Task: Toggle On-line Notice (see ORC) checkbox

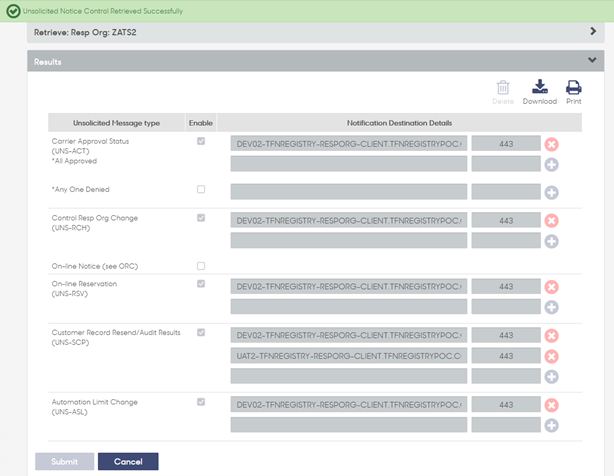Action: click(x=201, y=266)
